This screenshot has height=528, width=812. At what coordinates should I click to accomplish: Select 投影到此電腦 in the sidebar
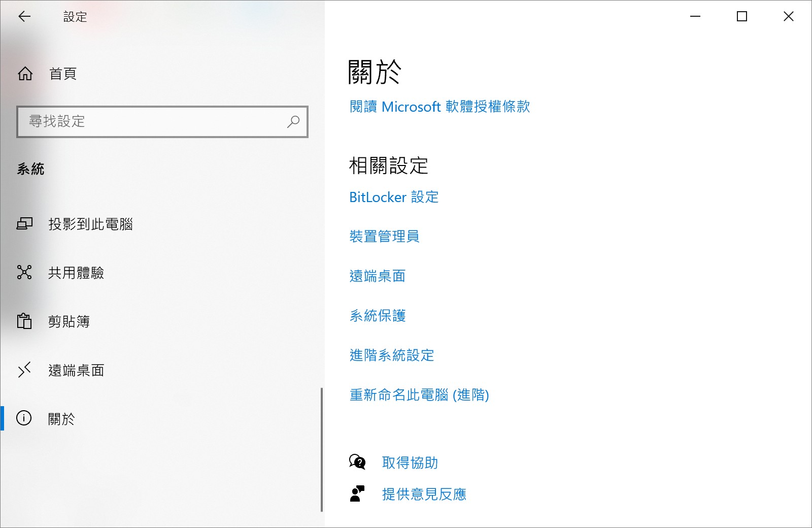tap(162, 224)
